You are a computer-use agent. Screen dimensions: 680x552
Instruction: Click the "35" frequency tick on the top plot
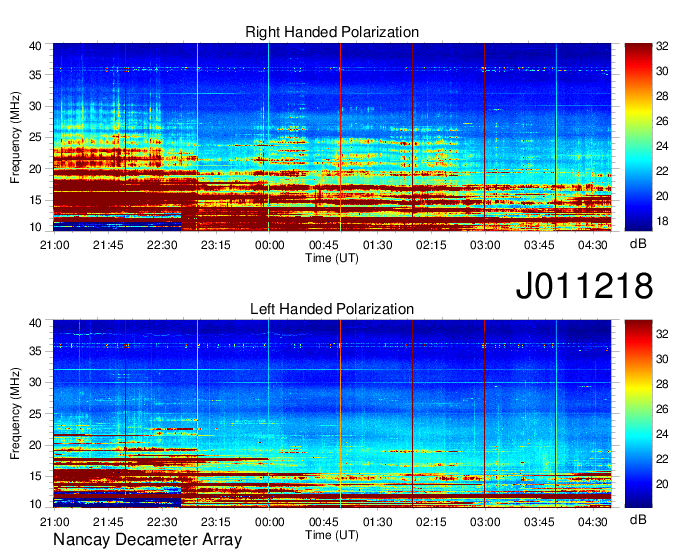35,75
